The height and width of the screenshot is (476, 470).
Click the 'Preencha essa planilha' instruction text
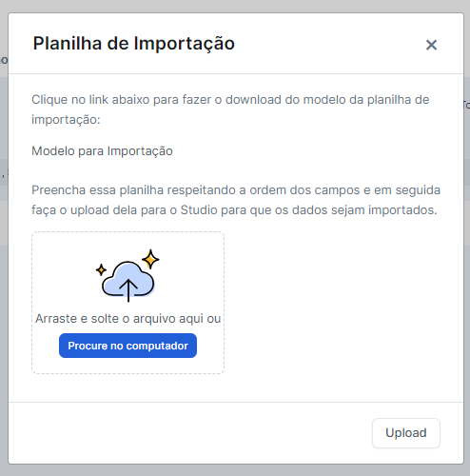tap(236, 200)
